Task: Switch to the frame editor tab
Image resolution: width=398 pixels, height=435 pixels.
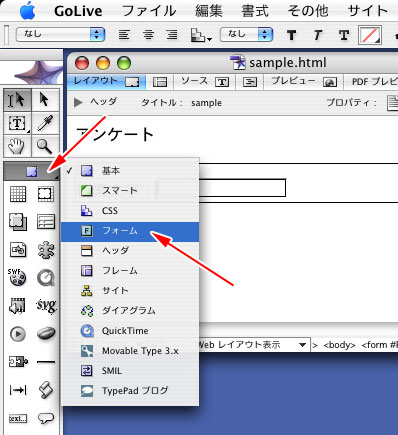Action: [x=160, y=82]
